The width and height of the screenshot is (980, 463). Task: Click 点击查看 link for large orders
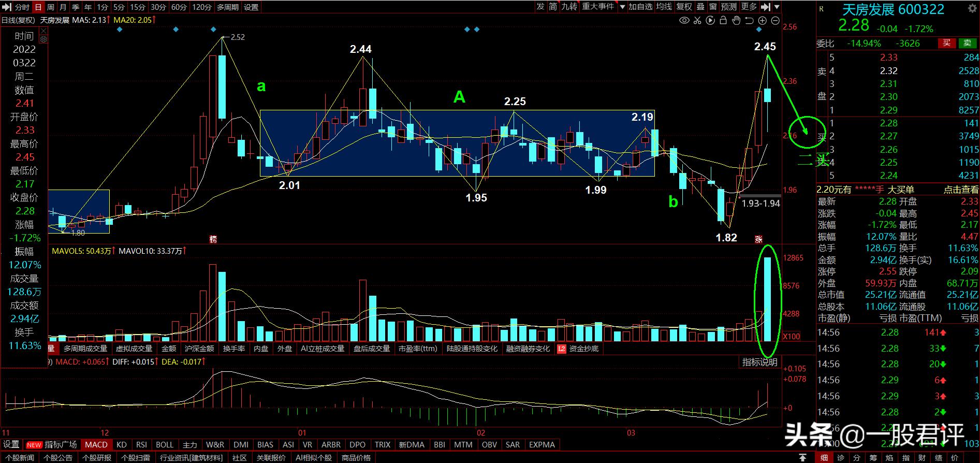coord(961,190)
